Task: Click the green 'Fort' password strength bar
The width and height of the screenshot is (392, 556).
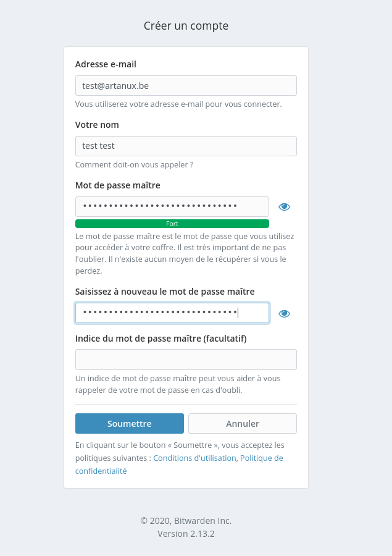Action: click(x=172, y=224)
